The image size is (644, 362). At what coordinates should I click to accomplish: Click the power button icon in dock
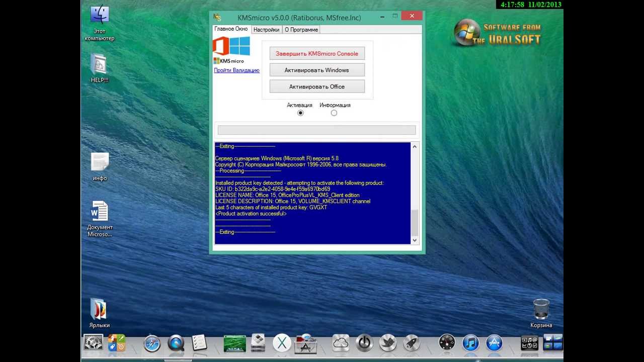[x=364, y=343]
